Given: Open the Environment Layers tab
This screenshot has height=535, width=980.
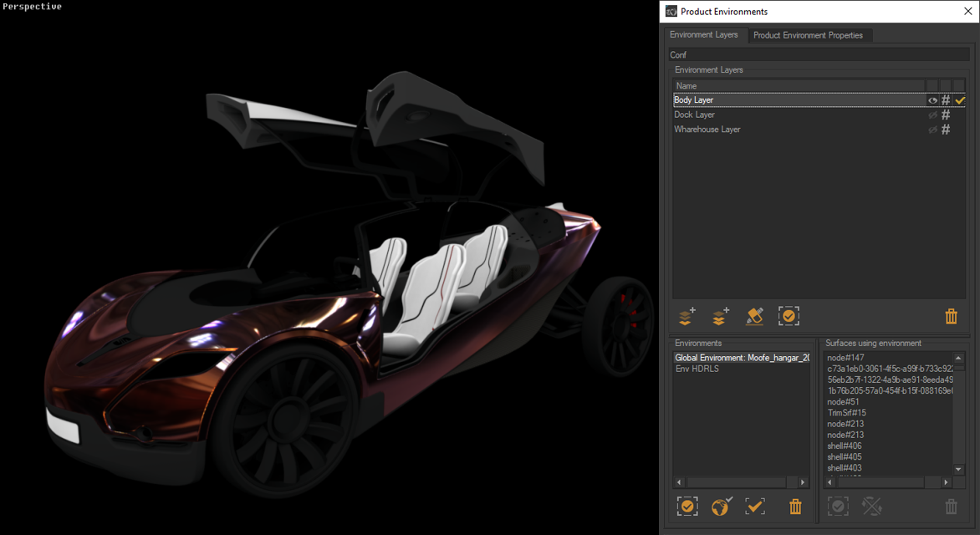Looking at the screenshot, I should (704, 35).
